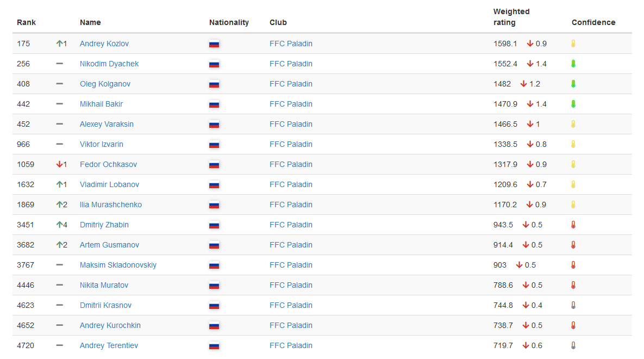Open Alexey Varaksin's player profile
644x359 pixels.
point(107,124)
